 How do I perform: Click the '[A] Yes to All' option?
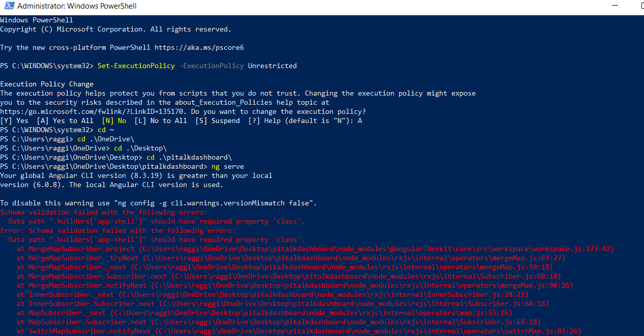(x=65, y=120)
